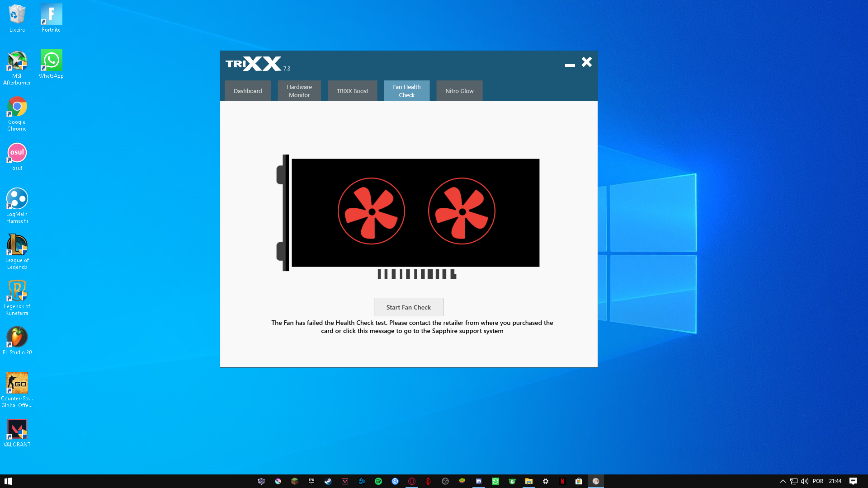Select the VALORANT desktop shortcut
868x488 pixels.
17,433
